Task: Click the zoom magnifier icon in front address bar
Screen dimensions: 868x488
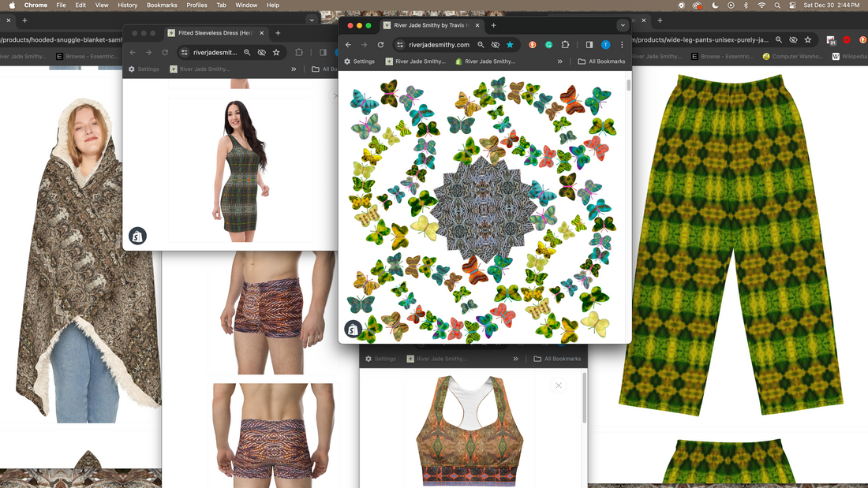Action: coord(481,45)
